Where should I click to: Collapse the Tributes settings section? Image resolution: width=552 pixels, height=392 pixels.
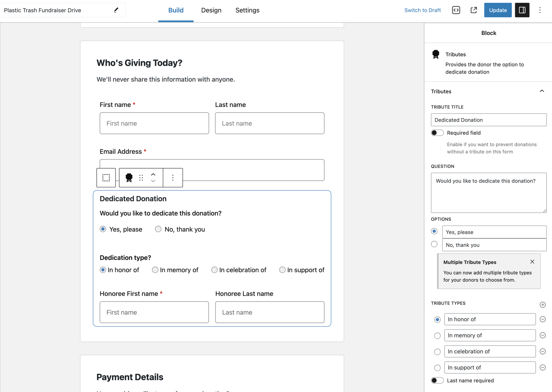point(542,91)
